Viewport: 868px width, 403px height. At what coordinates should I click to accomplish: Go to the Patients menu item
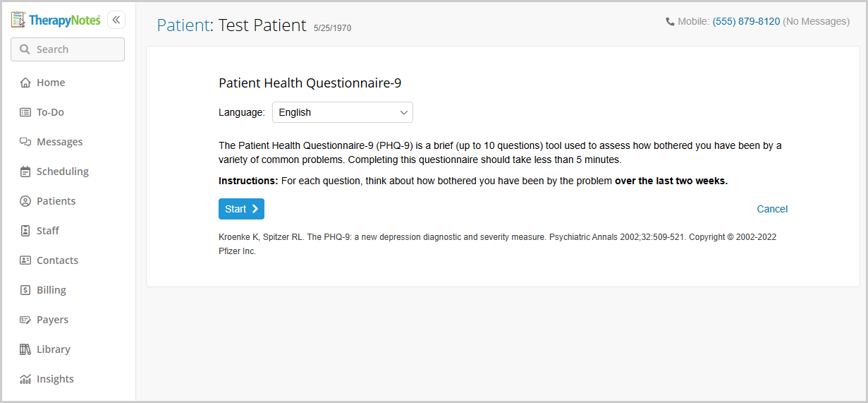pos(56,201)
